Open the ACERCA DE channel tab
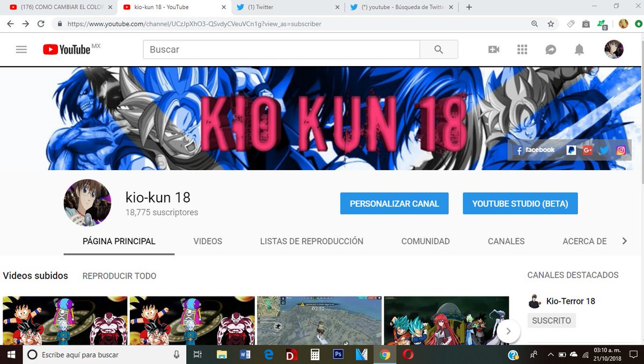644x364 pixels. click(x=584, y=242)
